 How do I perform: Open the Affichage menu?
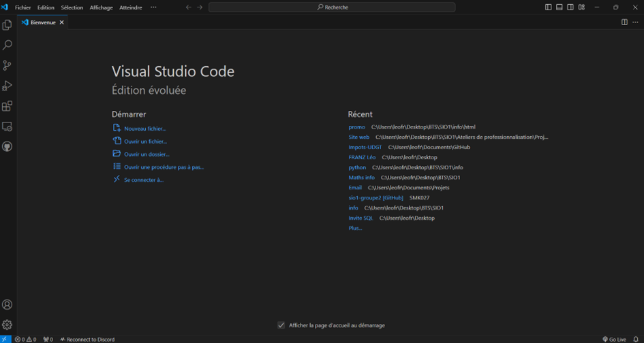tap(101, 7)
